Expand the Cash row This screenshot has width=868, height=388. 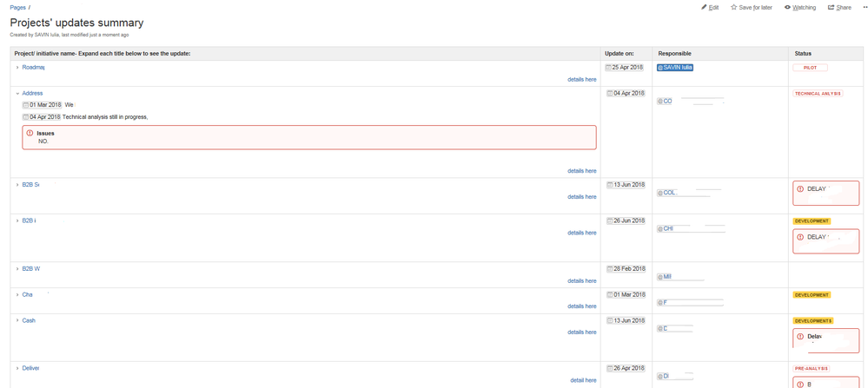[x=17, y=320]
